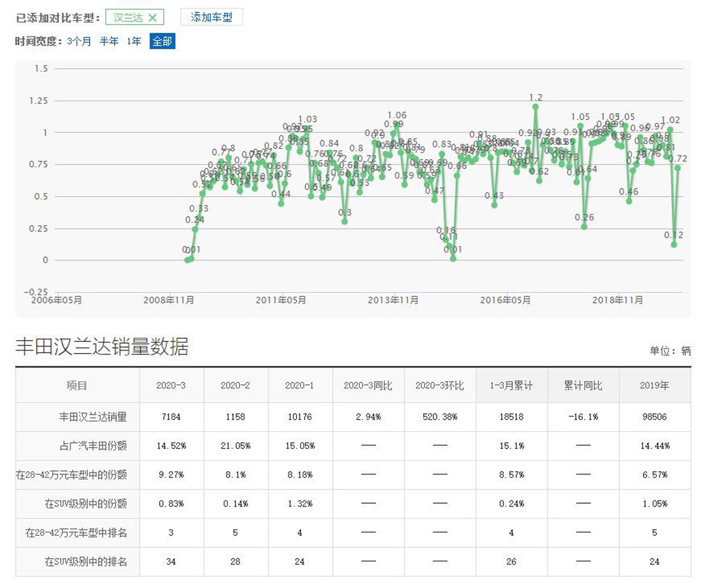Click the 添加车型 button

tap(211, 18)
